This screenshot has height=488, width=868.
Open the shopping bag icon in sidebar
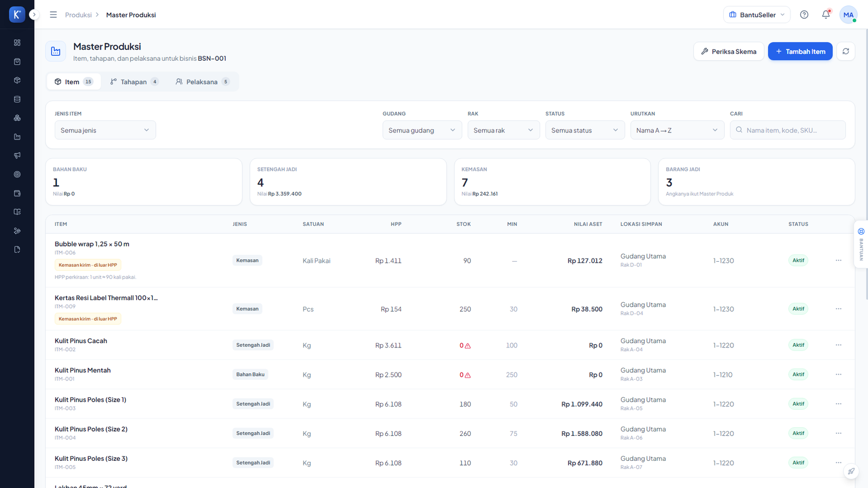(17, 61)
